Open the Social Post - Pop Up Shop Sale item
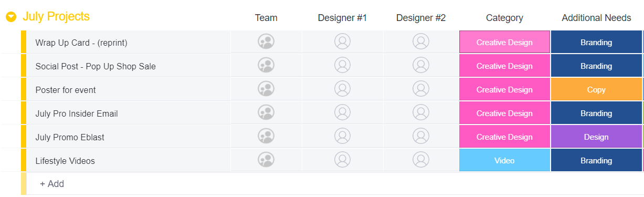The image size is (644, 197). (x=96, y=66)
